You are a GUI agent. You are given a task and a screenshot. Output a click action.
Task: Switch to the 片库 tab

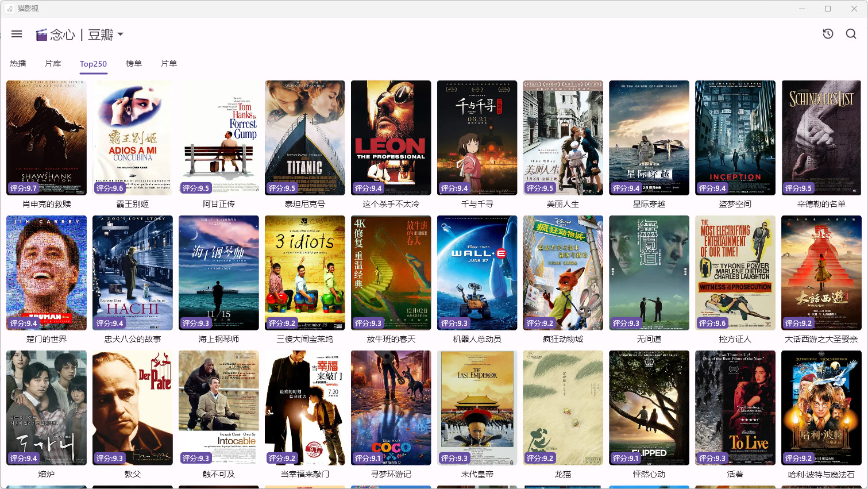pyautogui.click(x=53, y=63)
